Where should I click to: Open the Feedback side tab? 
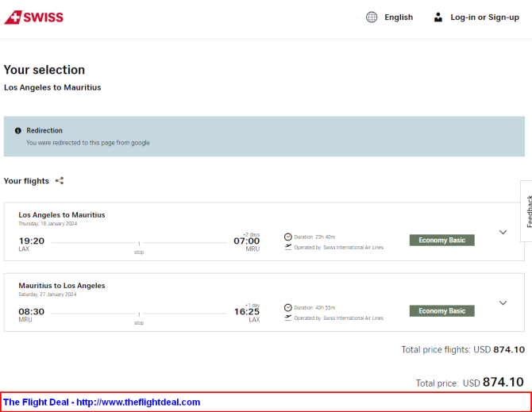(x=527, y=210)
